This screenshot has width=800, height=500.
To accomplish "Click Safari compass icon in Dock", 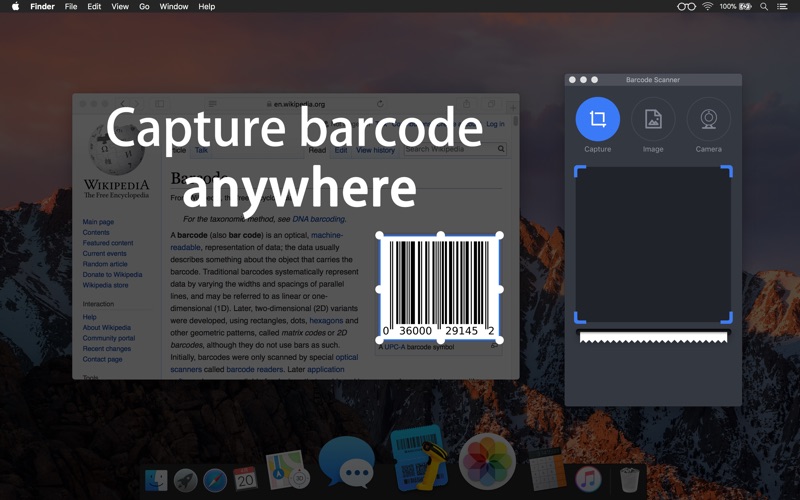I will pyautogui.click(x=215, y=479).
